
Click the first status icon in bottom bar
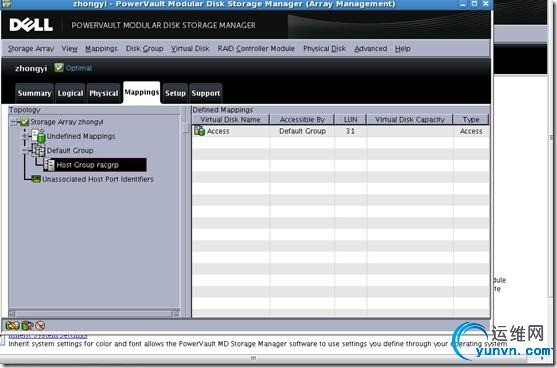(12, 325)
